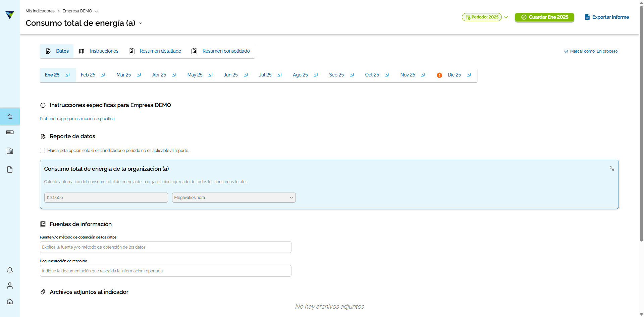Open the progress bar sidebar icon
The image size is (644, 317).
tap(10, 132)
